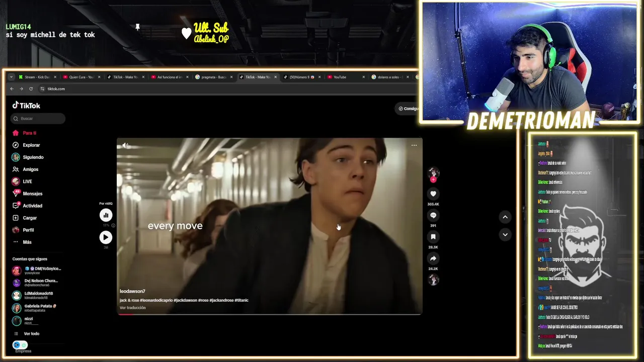644x362 pixels.
Task: Open the tab search dropdown arrow
Action: tap(11, 77)
